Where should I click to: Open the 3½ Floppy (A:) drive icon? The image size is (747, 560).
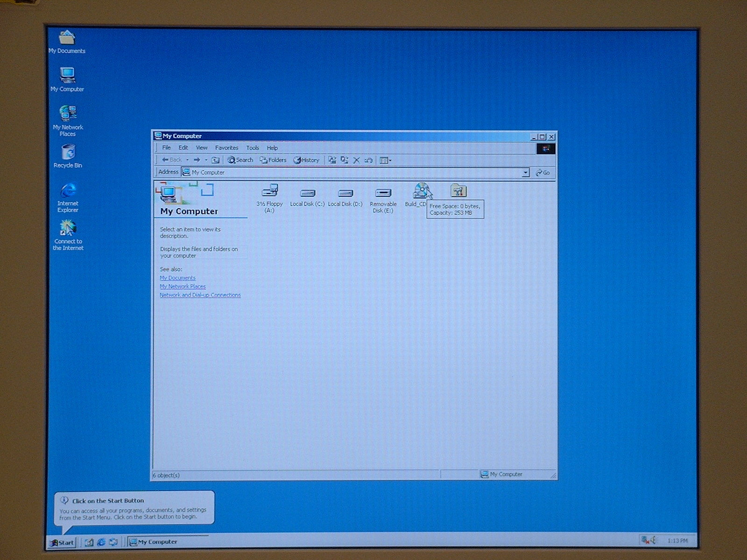(270, 191)
